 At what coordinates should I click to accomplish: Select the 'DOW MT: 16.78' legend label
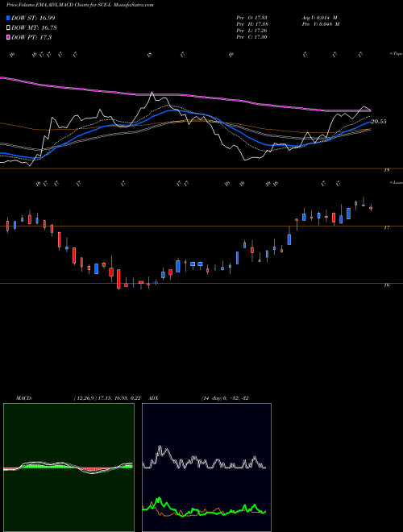click(34, 28)
